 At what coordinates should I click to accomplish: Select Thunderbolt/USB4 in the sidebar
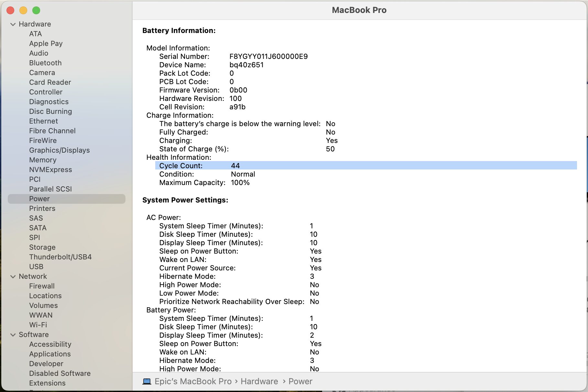pos(60,257)
